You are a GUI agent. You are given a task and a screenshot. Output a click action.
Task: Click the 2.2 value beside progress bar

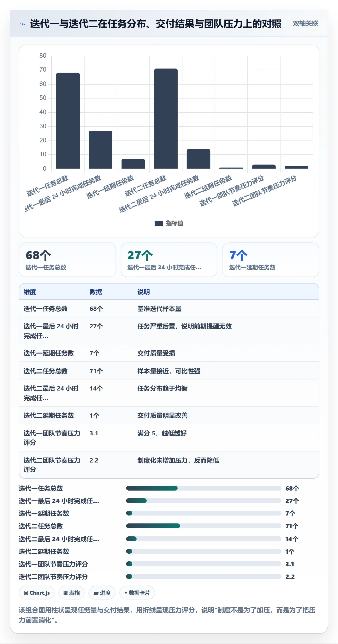tap(290, 577)
